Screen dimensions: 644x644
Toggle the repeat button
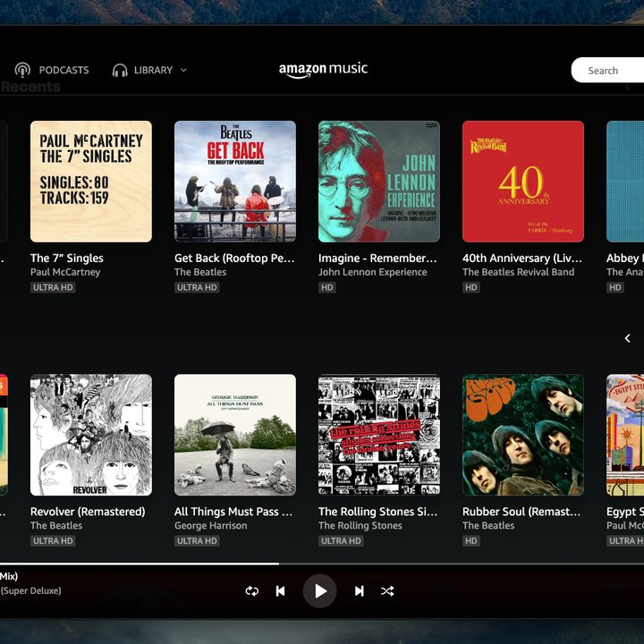coord(251,591)
